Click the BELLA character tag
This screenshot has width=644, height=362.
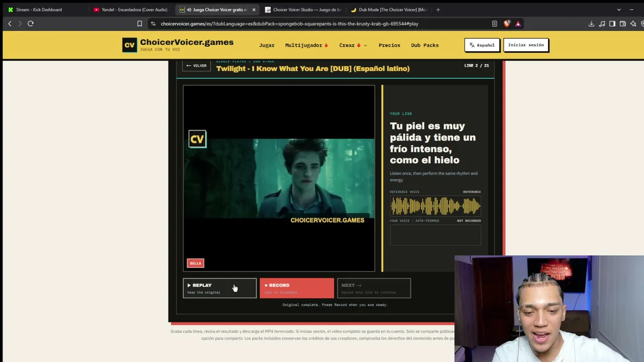click(195, 263)
